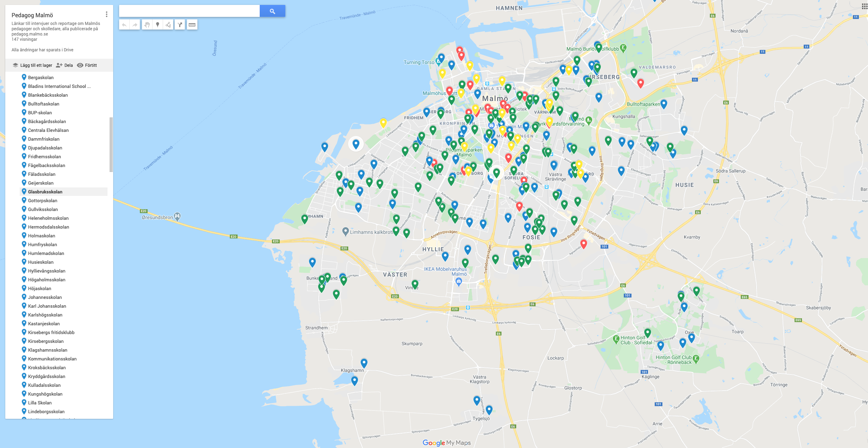Click the blue search button

(272, 11)
